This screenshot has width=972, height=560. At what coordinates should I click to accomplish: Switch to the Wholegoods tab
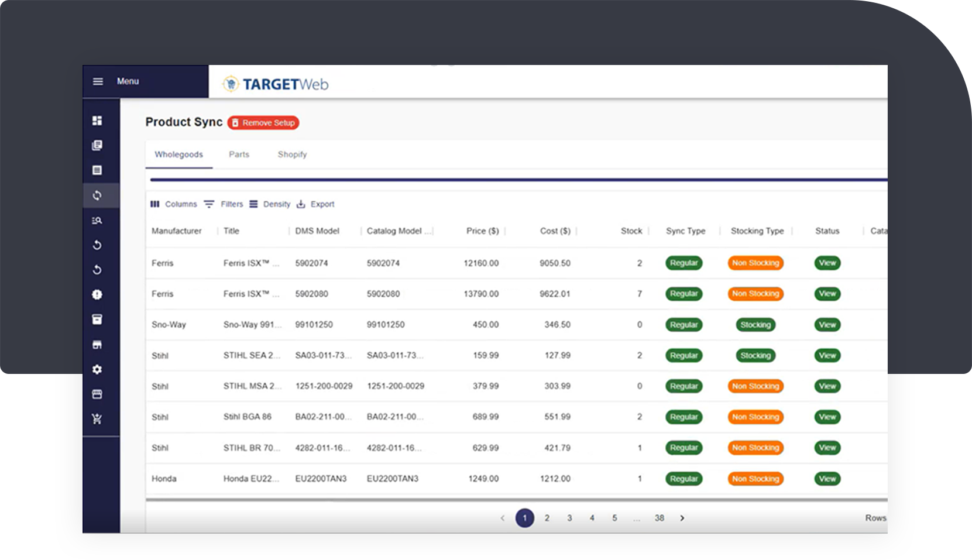tap(178, 154)
